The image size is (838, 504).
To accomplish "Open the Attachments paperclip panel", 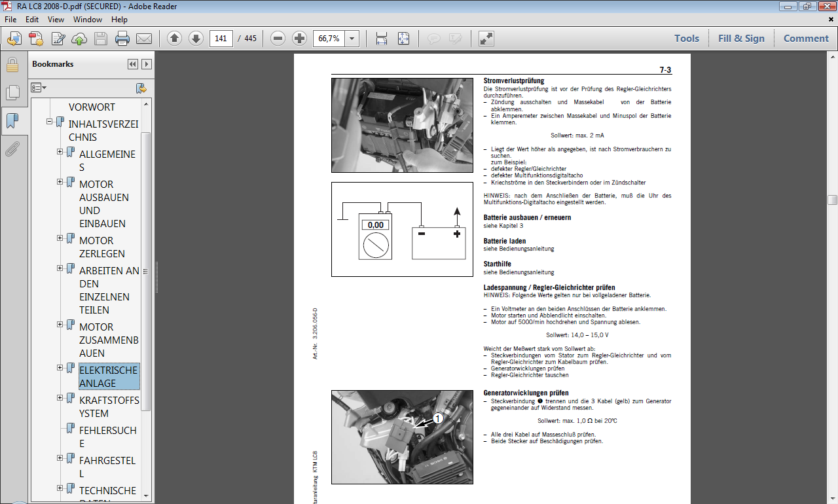I will (x=12, y=150).
